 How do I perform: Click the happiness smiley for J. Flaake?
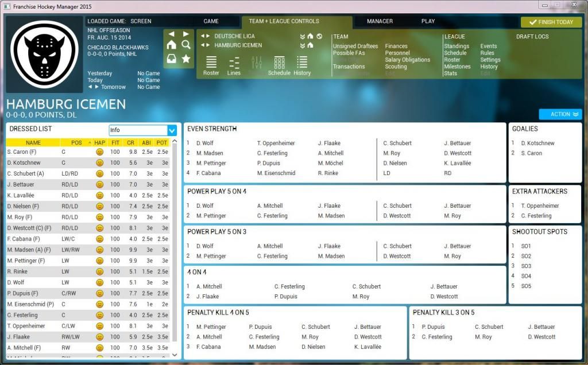(x=99, y=337)
